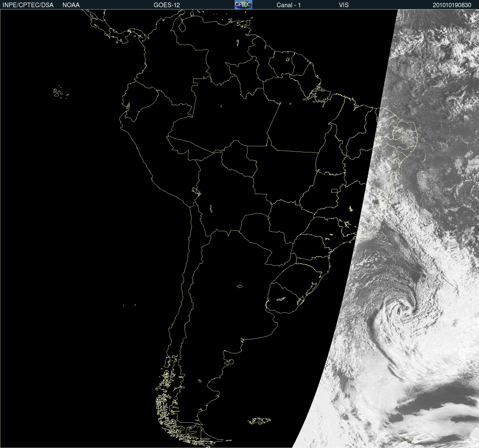Click the INPE/CPTEC/DSA header text

tap(28, 5)
